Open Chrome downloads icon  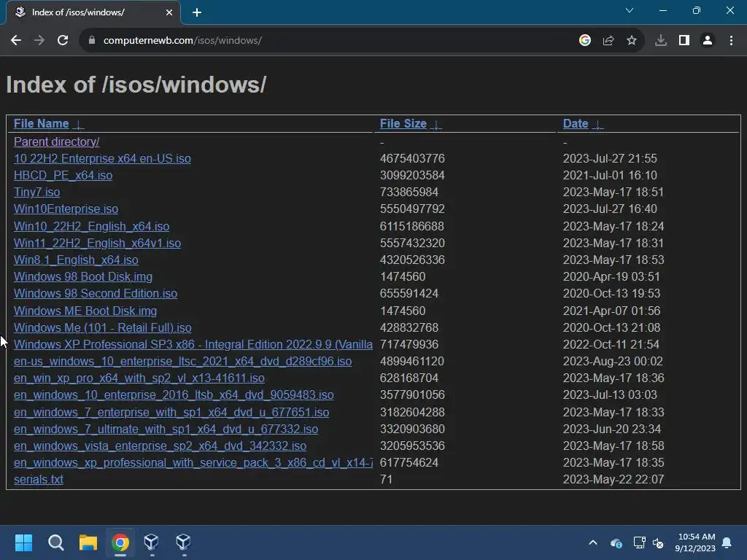[x=661, y=41]
